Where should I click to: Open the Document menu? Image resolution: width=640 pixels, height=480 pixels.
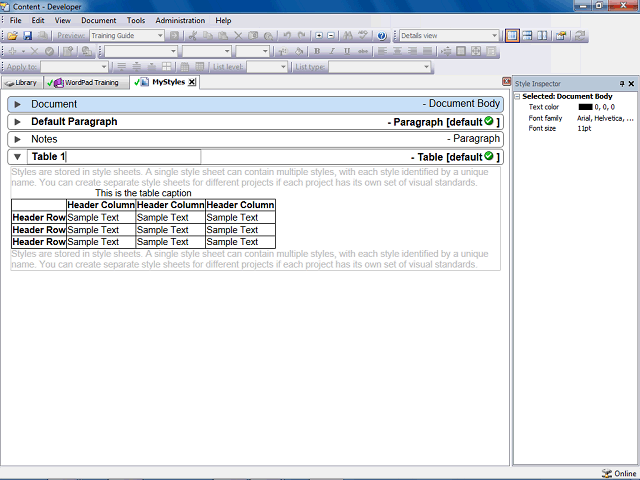(98, 20)
